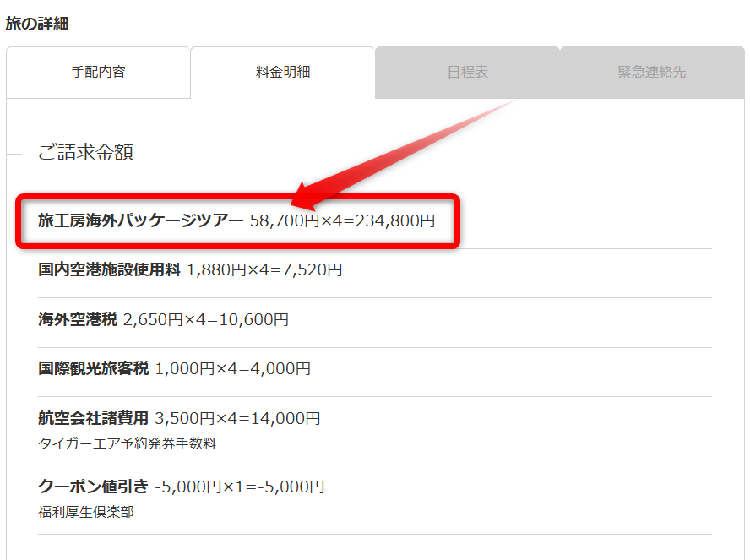Screen dimensions: 750x560
Task: Click the タイガーエア予約発券手数料 note
Action: [127, 443]
